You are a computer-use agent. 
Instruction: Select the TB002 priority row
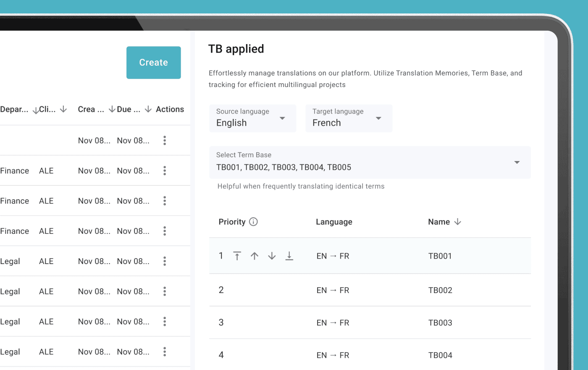pos(370,290)
